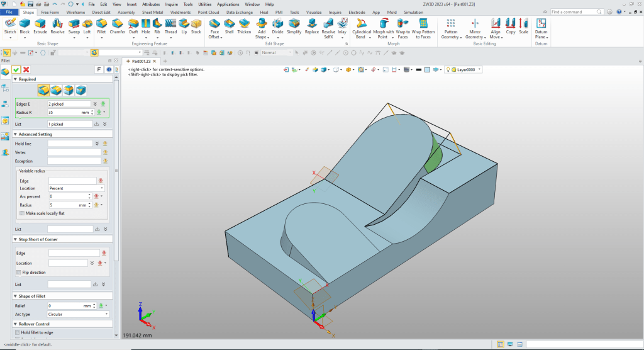The height and width of the screenshot is (350, 644).
Task: Check the Hold fillet to edge option
Action: 18,332
